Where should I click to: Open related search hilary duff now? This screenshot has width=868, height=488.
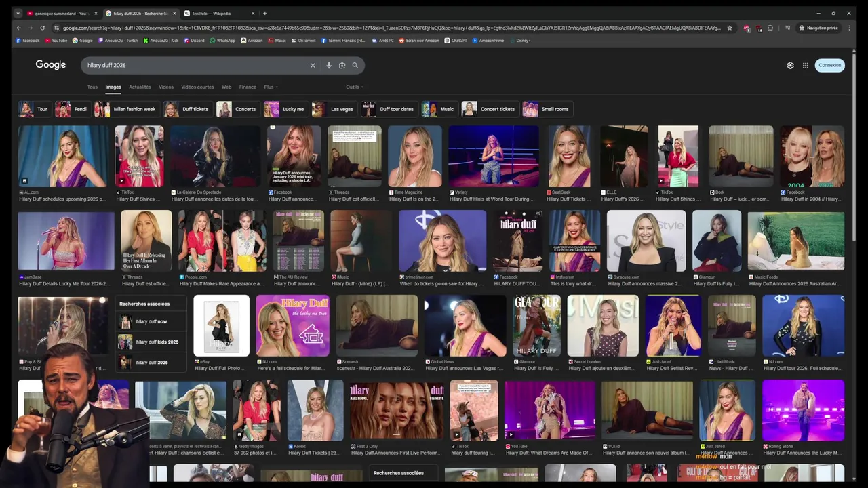(x=151, y=322)
